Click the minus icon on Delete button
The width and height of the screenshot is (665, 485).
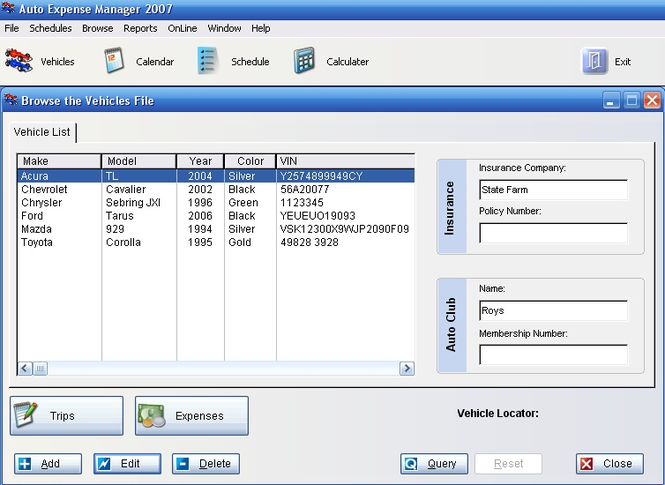click(x=183, y=464)
